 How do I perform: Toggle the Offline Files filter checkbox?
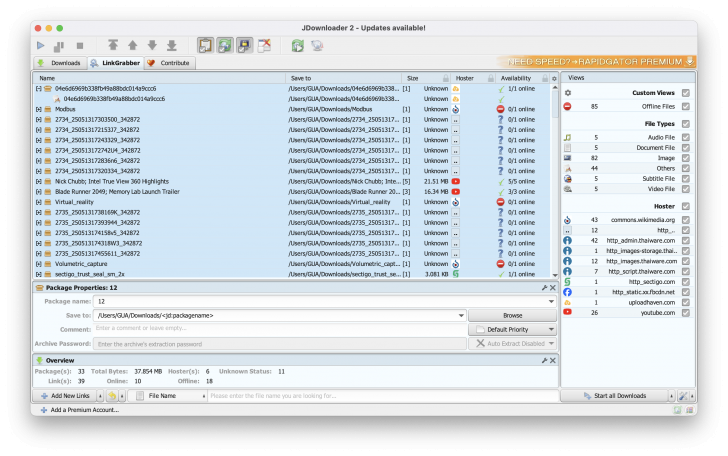coord(686,106)
